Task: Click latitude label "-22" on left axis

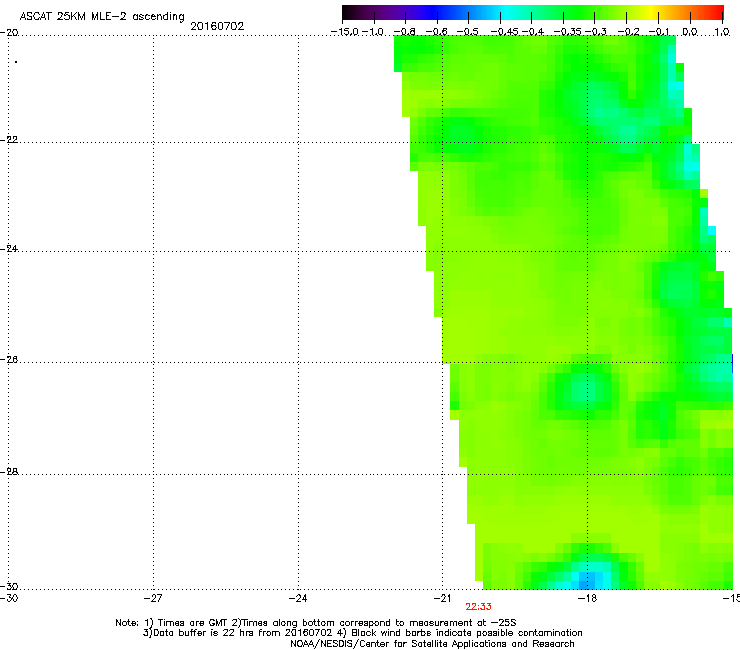Action: tap(9, 140)
